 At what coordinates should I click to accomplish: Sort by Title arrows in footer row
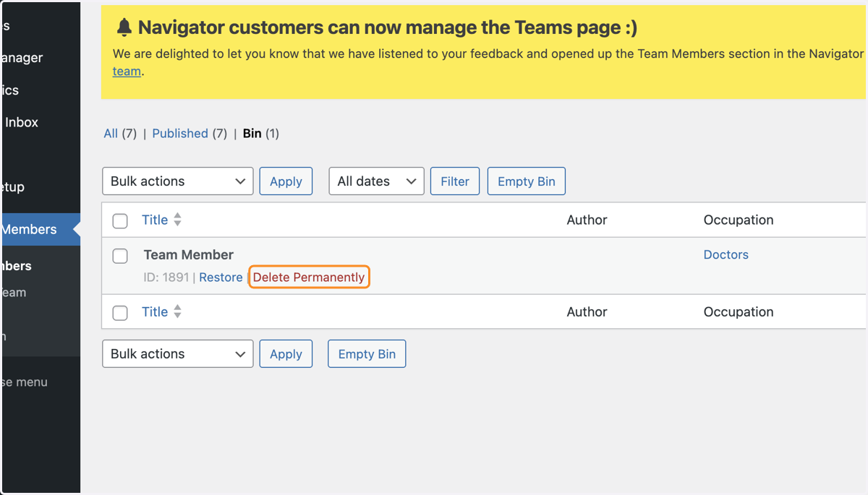[177, 311]
